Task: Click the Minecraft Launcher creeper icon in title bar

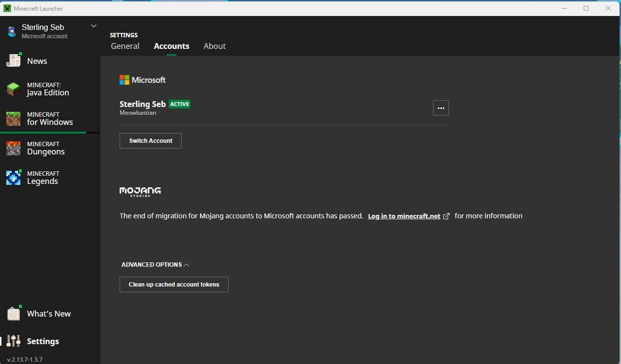Action: 7,8
